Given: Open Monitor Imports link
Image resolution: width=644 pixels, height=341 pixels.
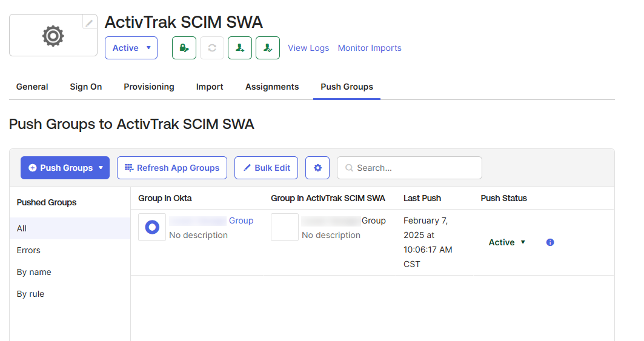Looking at the screenshot, I should pos(370,48).
